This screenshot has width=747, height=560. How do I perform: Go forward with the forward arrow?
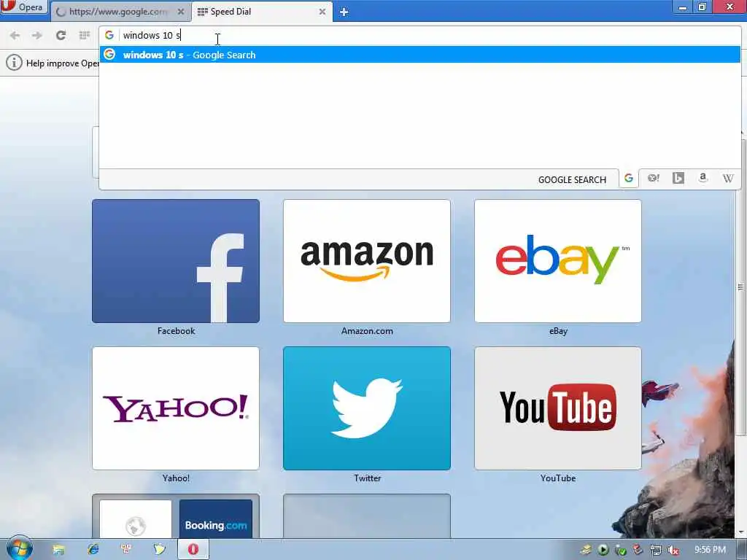pyautogui.click(x=37, y=35)
